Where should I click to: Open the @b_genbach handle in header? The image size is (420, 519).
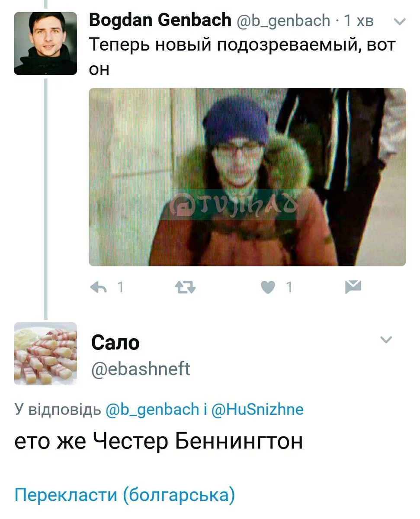point(282,21)
